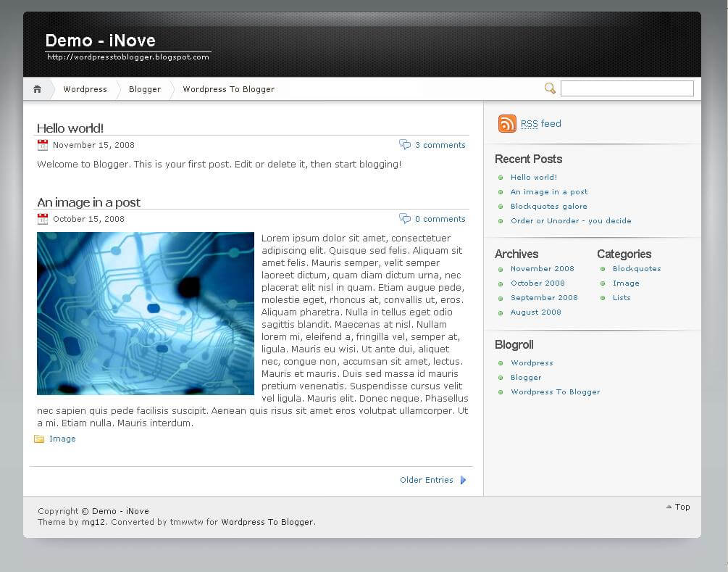728x572 pixels.
Task: Open the Wordpress To Blogger footer link
Action: point(267,522)
